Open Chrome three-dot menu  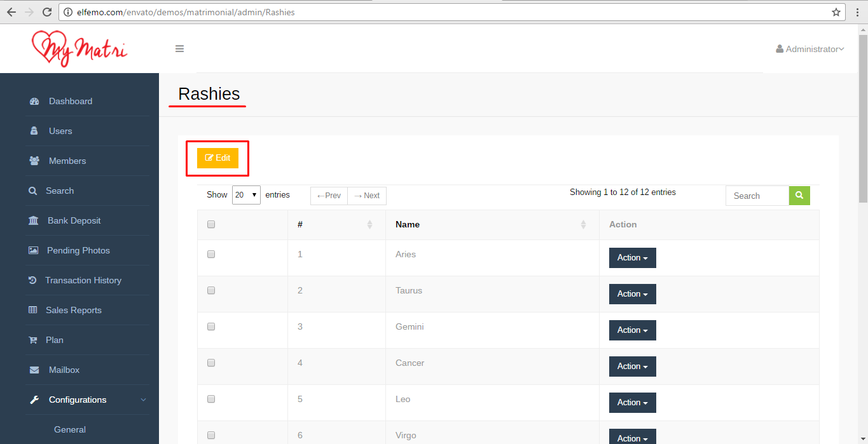pyautogui.click(x=858, y=12)
